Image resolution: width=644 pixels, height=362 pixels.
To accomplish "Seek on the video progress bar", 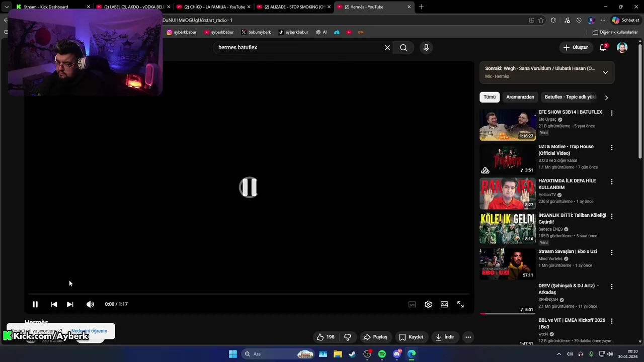I will 249,294.
